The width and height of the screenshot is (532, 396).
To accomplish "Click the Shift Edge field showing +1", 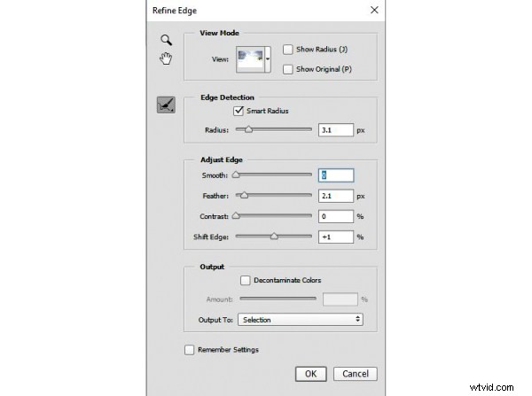I will [x=336, y=237].
